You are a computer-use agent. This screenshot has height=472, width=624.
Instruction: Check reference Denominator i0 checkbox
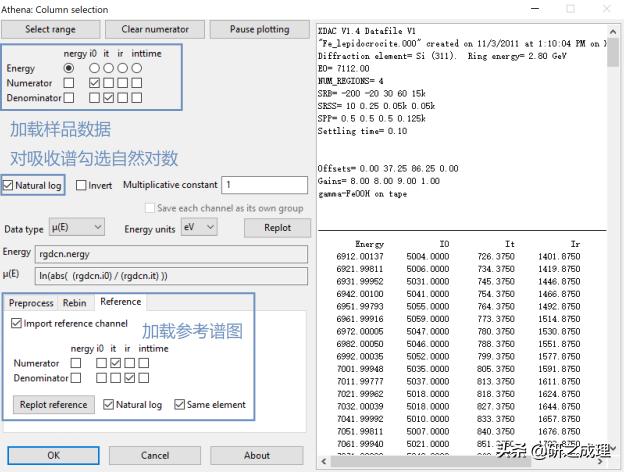101,378
